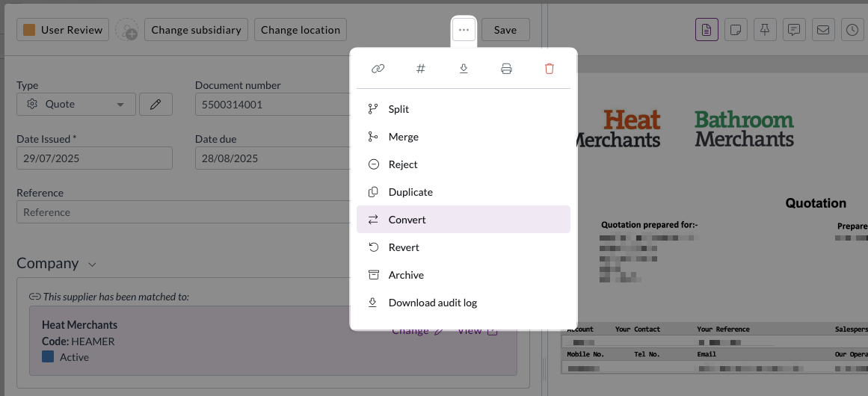This screenshot has width=868, height=396.
Task: Click the print icon in popup menu
Action: pos(506,69)
